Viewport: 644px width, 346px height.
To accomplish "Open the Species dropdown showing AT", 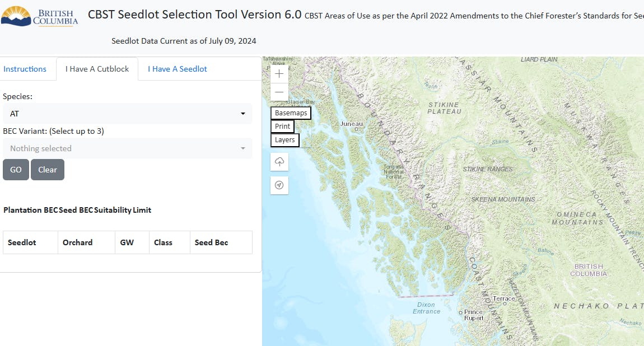I will click(128, 113).
